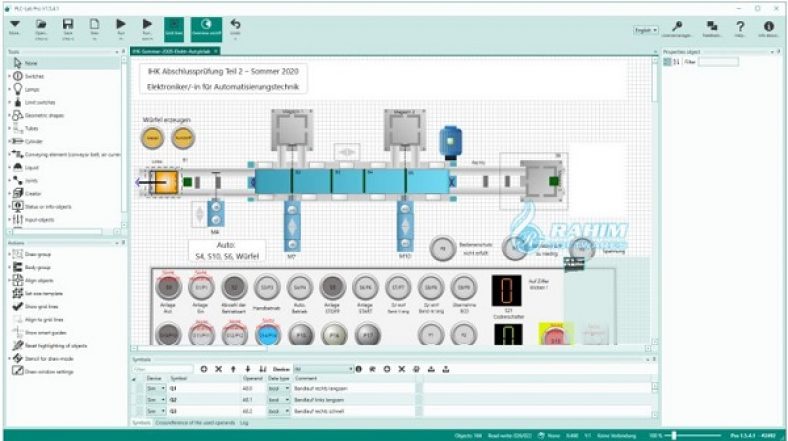788x441 pixels.
Task: Close the IHK Sommer 2020 document tab
Action: coord(216,51)
